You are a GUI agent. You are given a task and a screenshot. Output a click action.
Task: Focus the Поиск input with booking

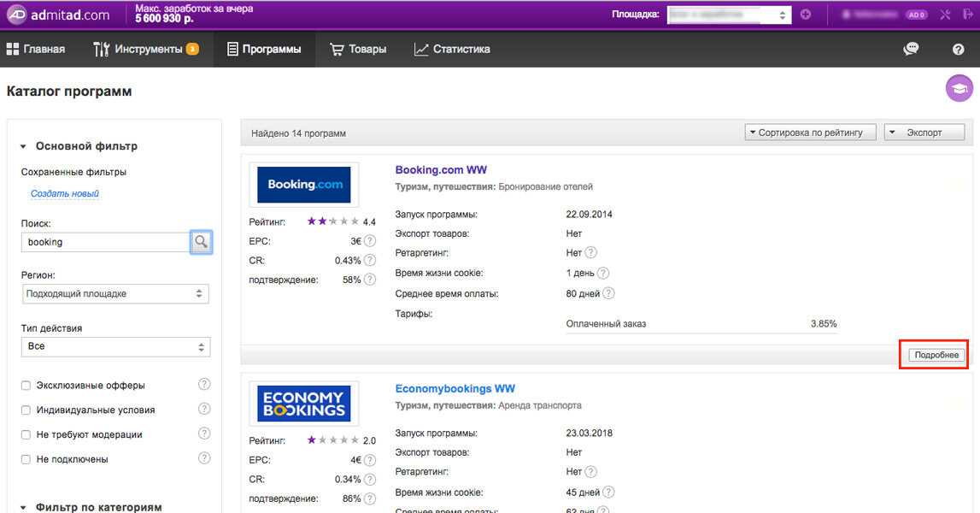106,242
